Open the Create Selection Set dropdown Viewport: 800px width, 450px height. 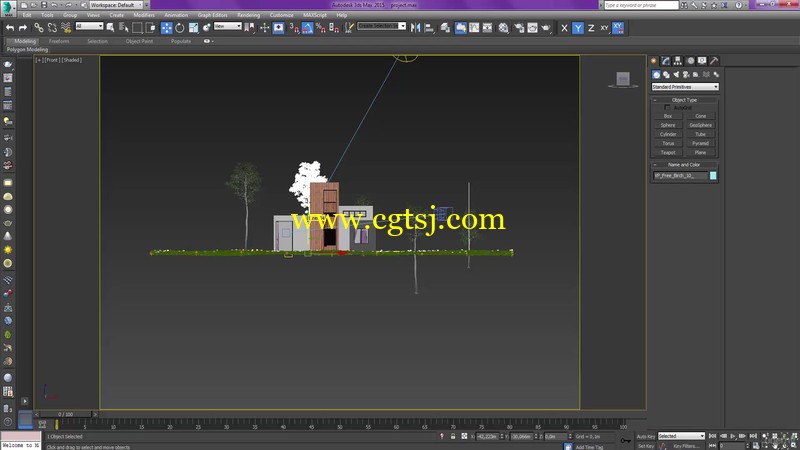[382, 26]
